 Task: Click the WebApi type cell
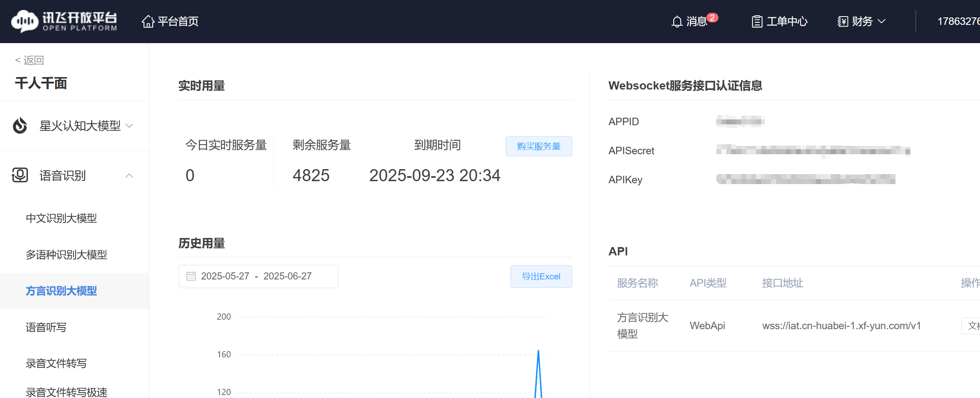point(707,326)
